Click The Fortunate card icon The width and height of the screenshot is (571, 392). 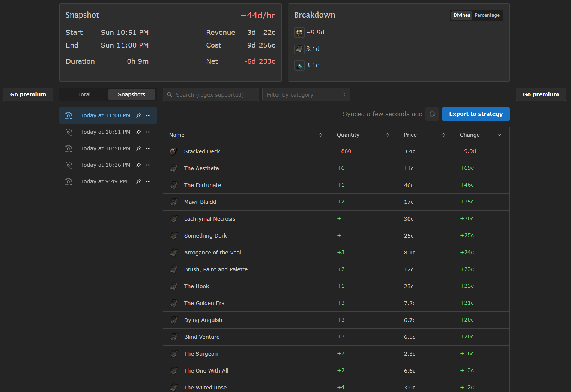174,185
